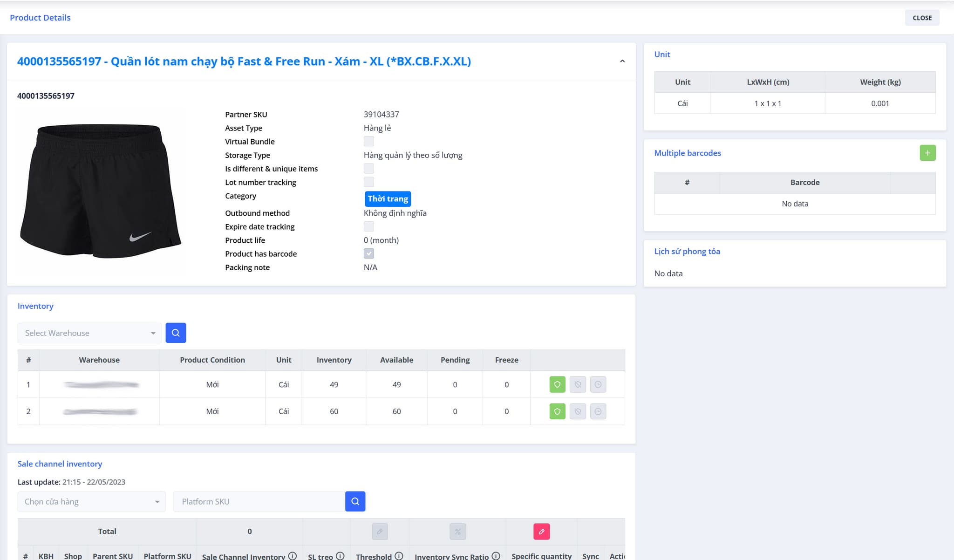The width and height of the screenshot is (954, 560).
Task: Click the Sale channel inventory section header
Action: [60, 464]
